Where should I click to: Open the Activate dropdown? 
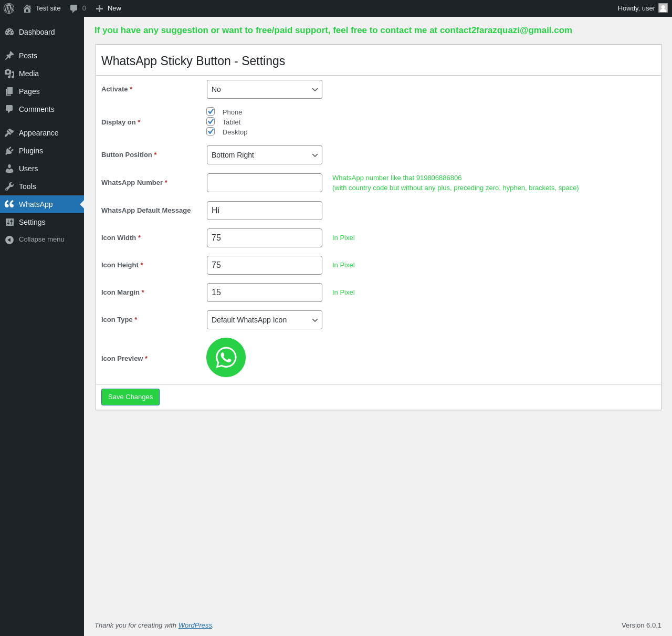tap(265, 89)
